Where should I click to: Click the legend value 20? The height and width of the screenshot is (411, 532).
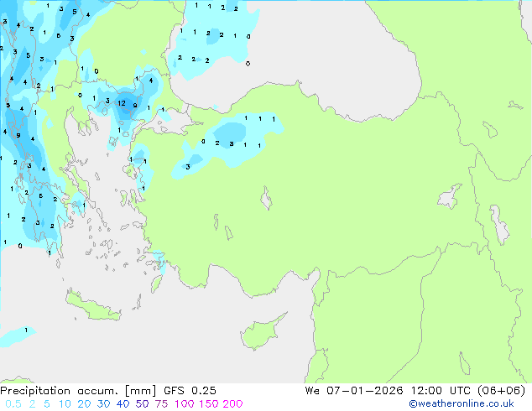(x=84, y=404)
